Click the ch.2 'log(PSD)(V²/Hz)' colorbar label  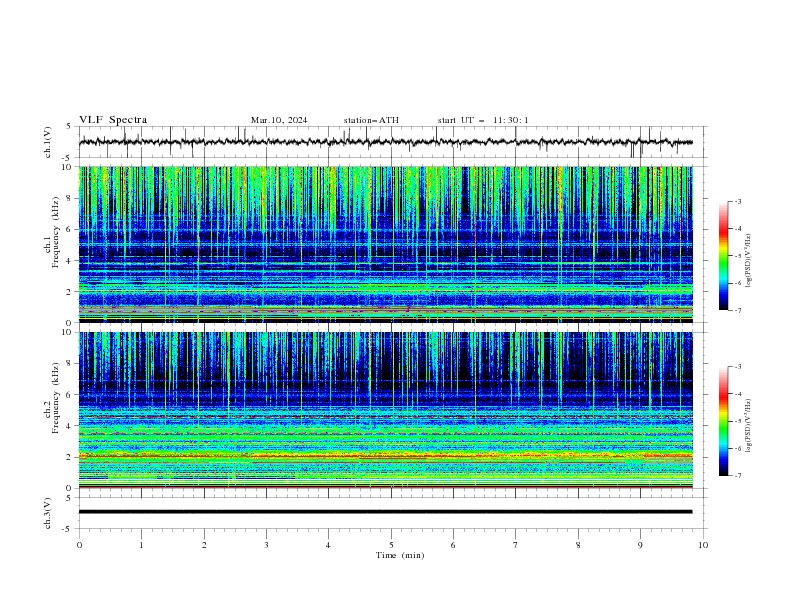749,425
